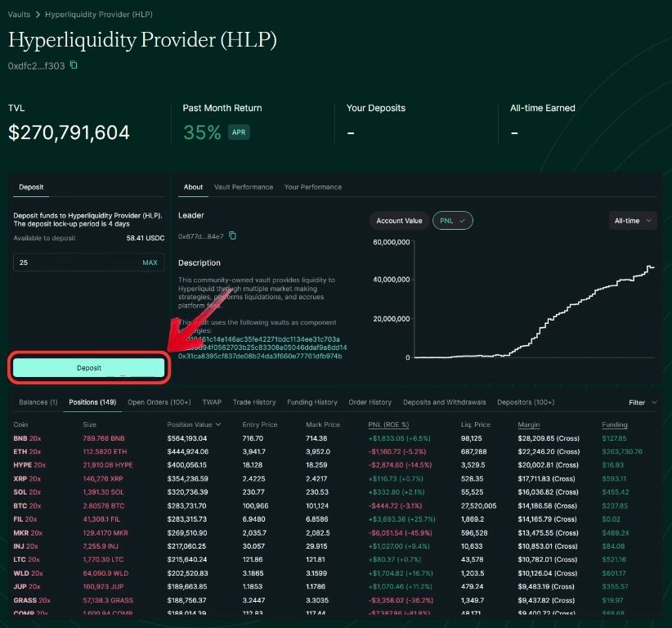672x628 pixels.
Task: Click the LTC 20x coin row
Action: (x=26, y=559)
